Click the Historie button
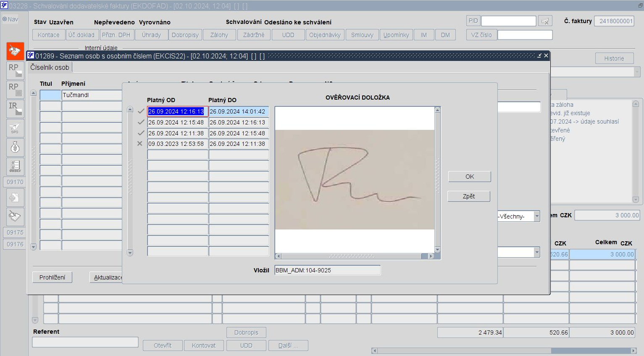Viewport: 644px width, 356px height. (x=614, y=58)
